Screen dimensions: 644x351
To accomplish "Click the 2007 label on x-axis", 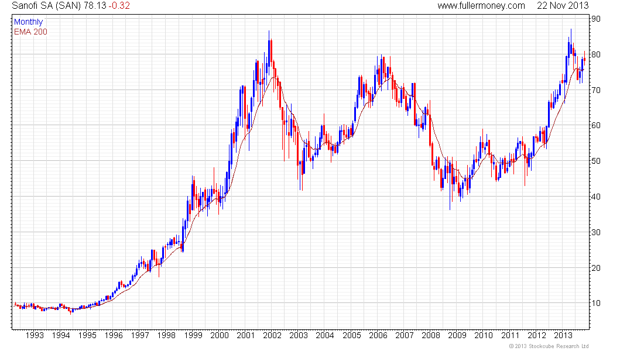I will (404, 335).
